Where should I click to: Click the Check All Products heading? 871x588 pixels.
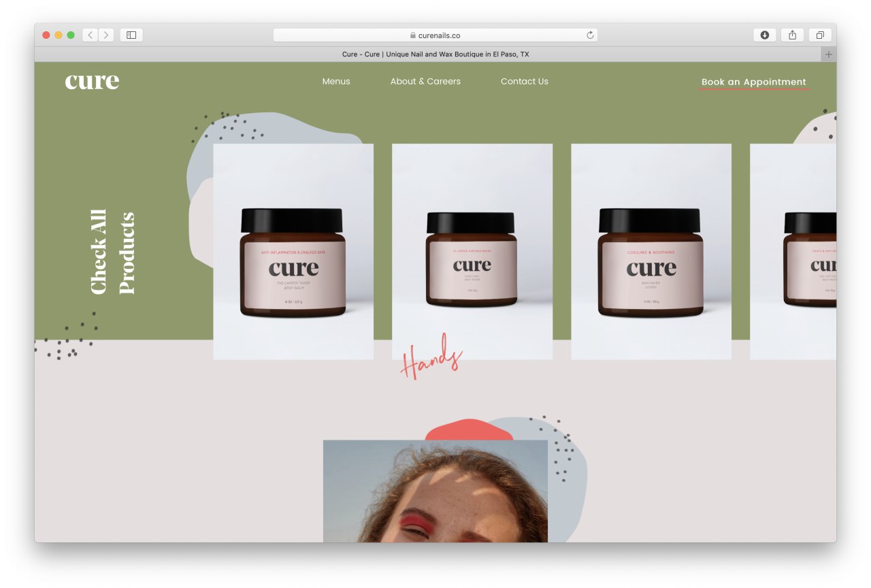[x=113, y=252]
